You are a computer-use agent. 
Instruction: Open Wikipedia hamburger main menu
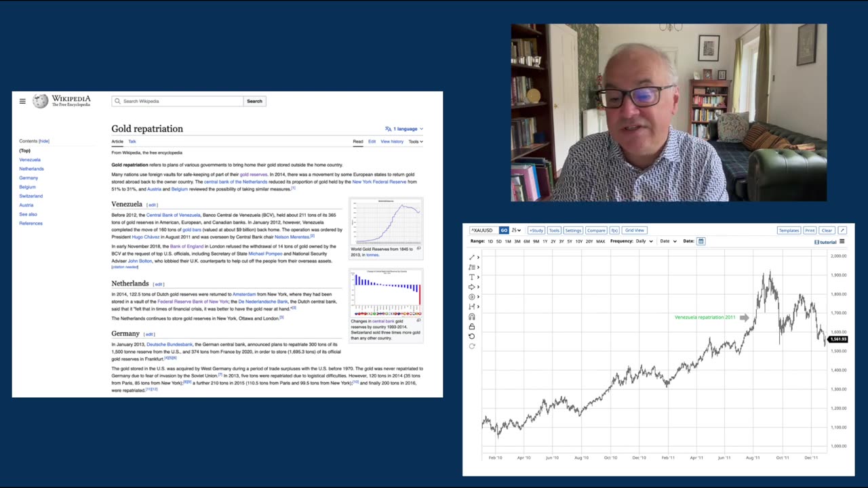click(x=22, y=101)
